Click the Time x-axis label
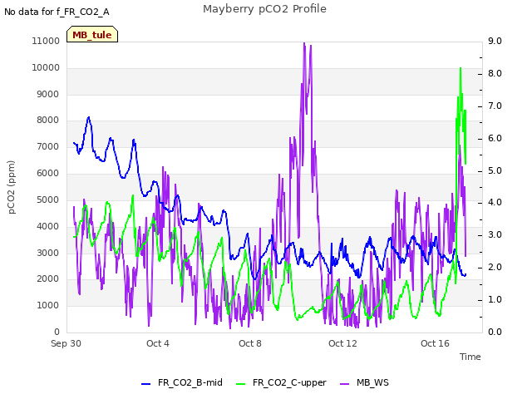 pos(470,357)
